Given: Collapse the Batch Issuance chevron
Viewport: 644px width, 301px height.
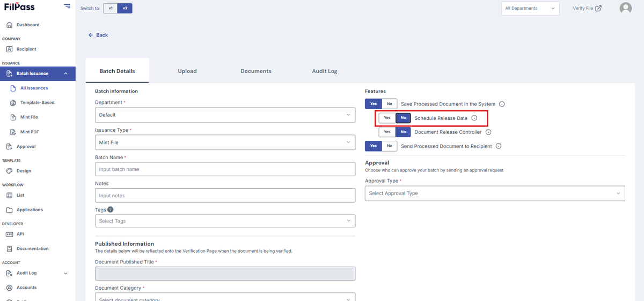Looking at the screenshot, I should [65, 74].
